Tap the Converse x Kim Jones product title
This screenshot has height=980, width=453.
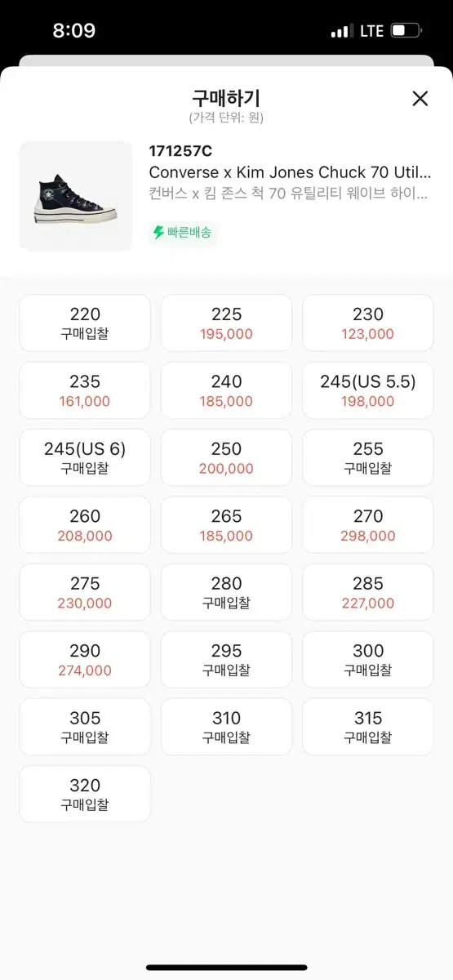(x=290, y=173)
